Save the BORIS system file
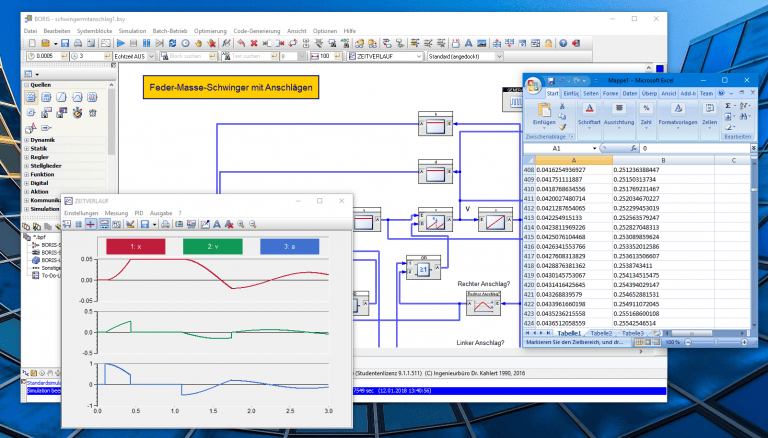Image resolution: width=768 pixels, height=438 pixels. tap(65, 44)
